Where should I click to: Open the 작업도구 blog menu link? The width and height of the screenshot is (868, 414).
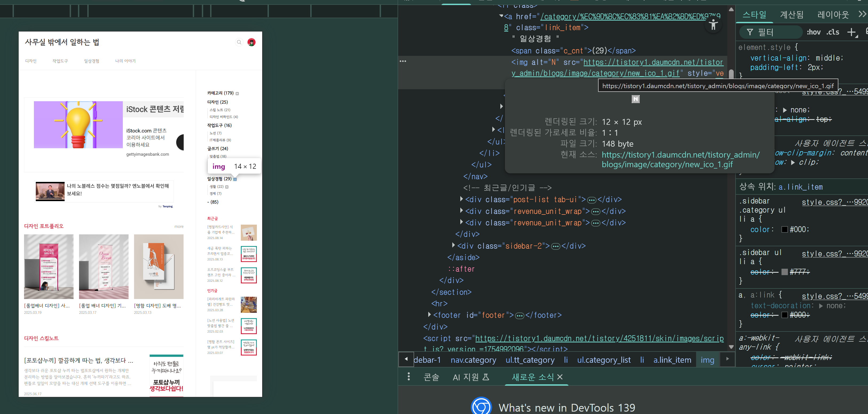60,61
